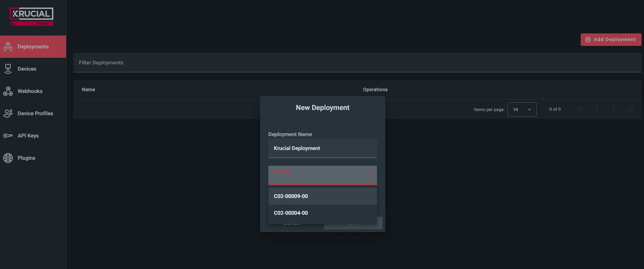Viewport: 644px width, 269px height.
Task: Click the "Items per page:" label
Action: 489,110
